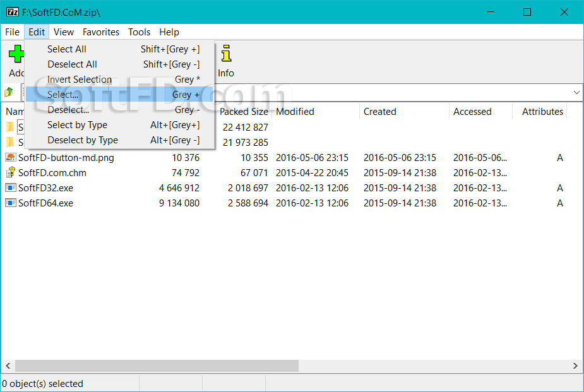This screenshot has height=392, width=584.
Task: Select the SoftFD32.exe file name
Action: point(45,188)
